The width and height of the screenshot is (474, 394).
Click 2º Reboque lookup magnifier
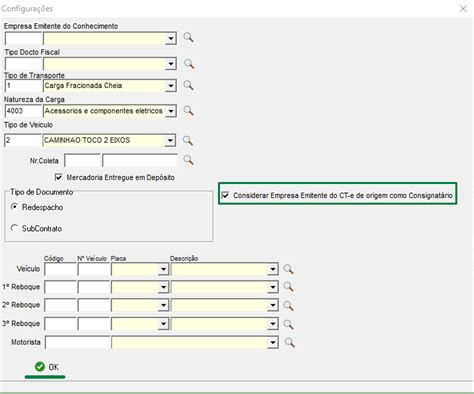point(288,305)
